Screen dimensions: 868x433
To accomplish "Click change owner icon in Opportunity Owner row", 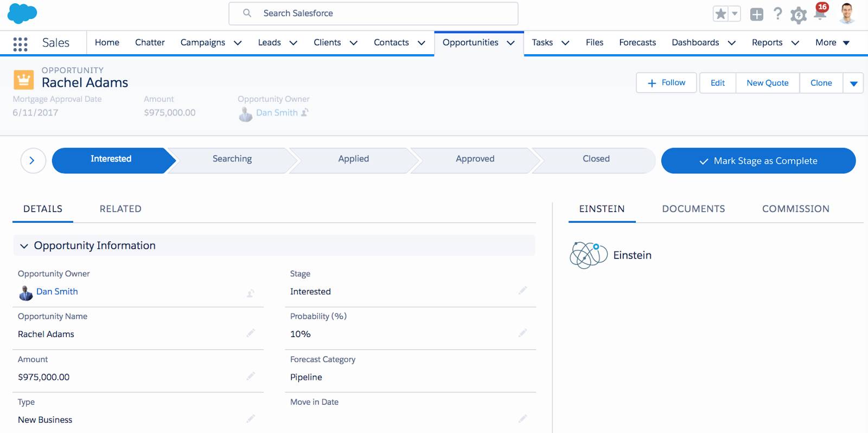I will [x=251, y=293].
